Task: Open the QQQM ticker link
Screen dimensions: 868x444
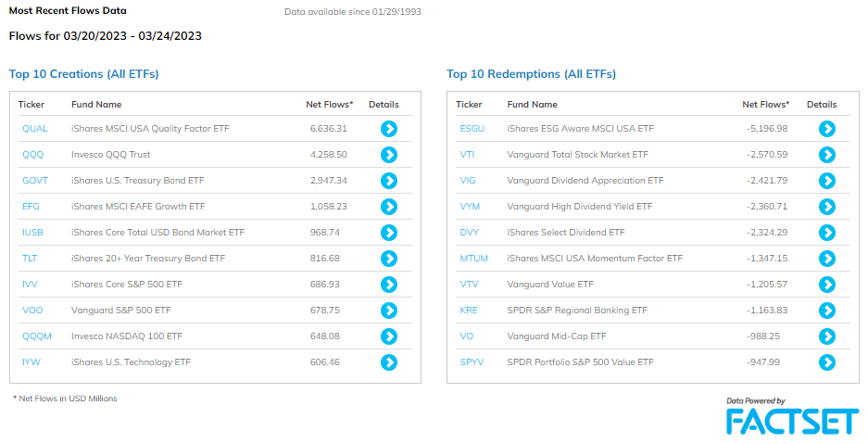Action: (36, 336)
